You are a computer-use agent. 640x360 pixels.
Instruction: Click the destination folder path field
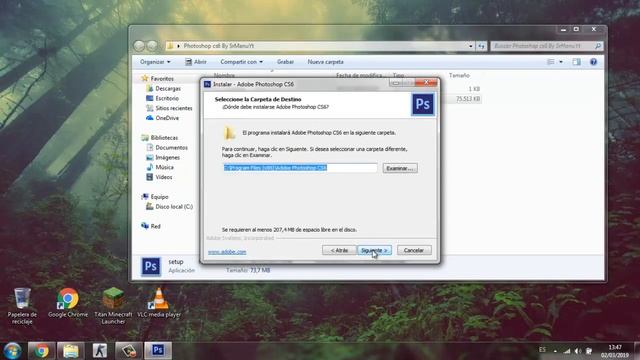tap(300, 168)
